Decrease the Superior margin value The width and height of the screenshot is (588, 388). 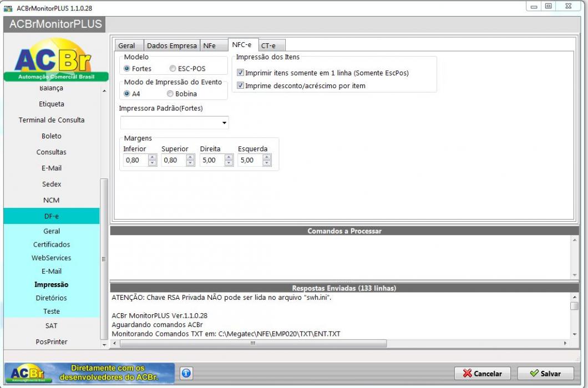[190, 163]
